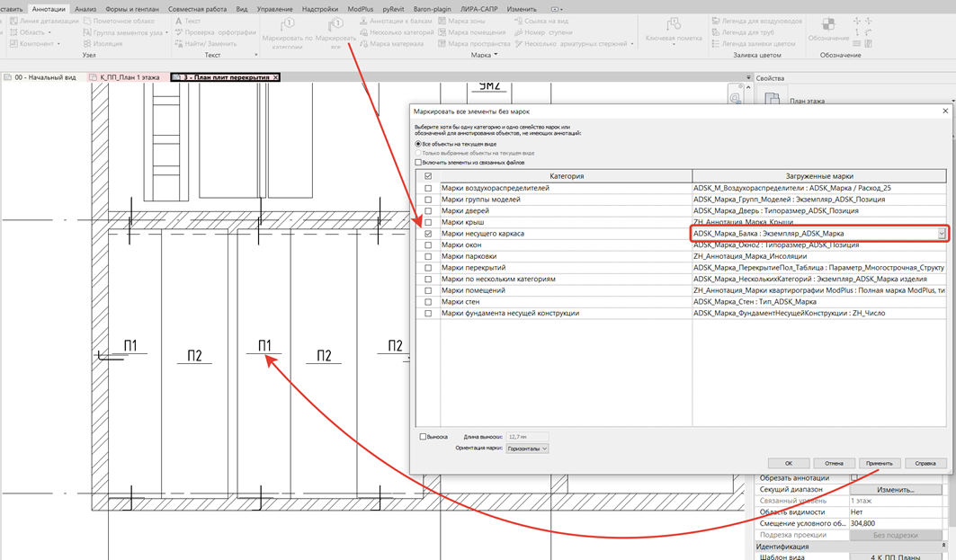The height and width of the screenshot is (560, 956).
Task: Click the Смещение условного value 304,800
Action: coord(895,523)
